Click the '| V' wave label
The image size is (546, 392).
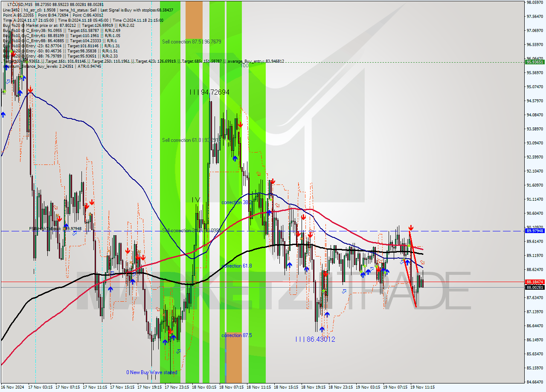point(196,199)
